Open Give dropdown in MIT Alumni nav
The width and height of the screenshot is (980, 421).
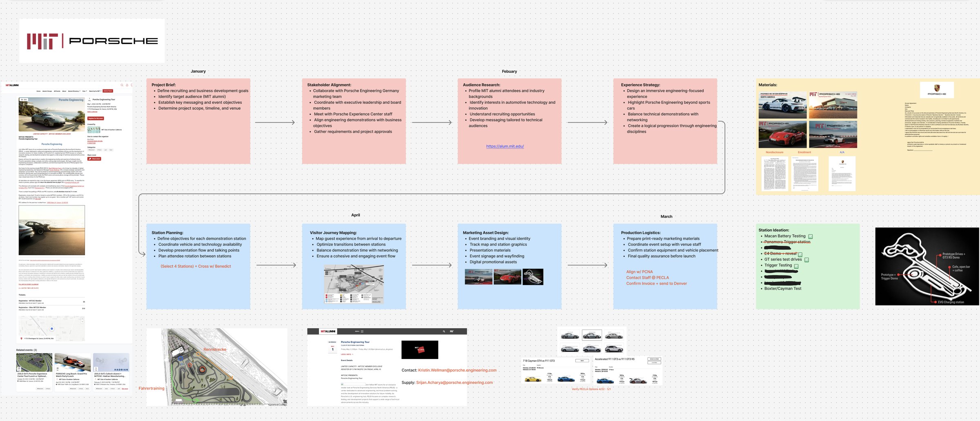(x=85, y=91)
